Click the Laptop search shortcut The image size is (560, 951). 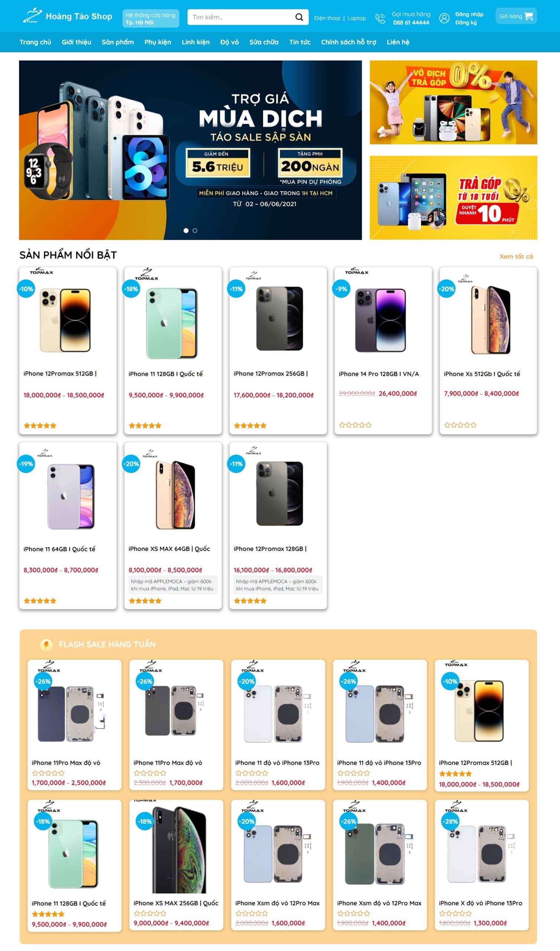coord(357,18)
